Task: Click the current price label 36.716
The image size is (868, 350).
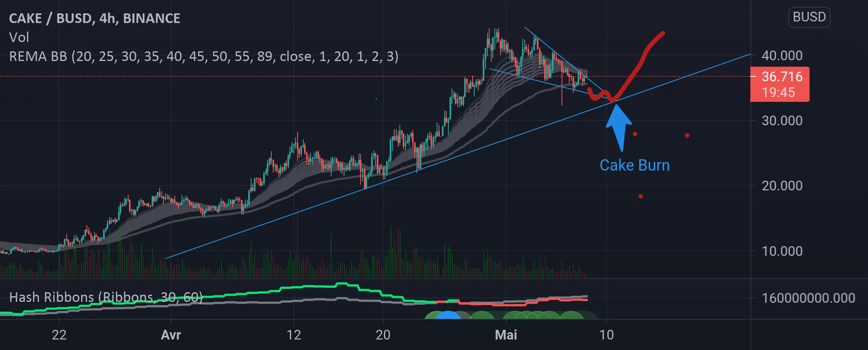Action: coord(782,76)
